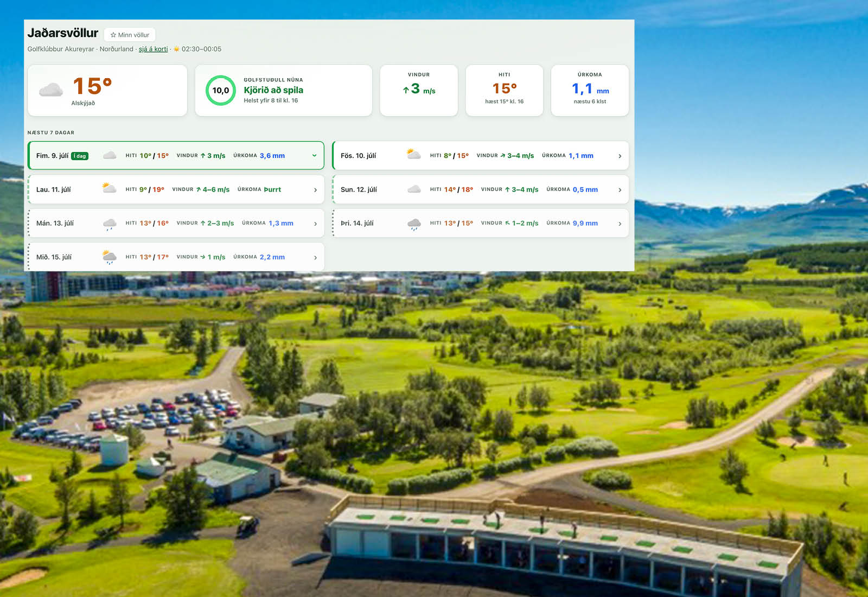Image resolution: width=868 pixels, height=597 pixels.
Task: Expand the Mið. 15. júlí row chevron
Action: coord(315,258)
